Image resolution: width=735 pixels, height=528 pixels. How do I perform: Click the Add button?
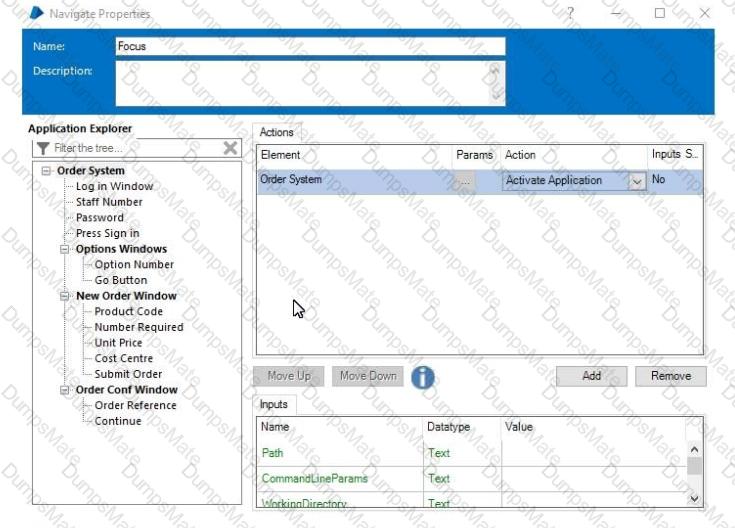coord(592,376)
